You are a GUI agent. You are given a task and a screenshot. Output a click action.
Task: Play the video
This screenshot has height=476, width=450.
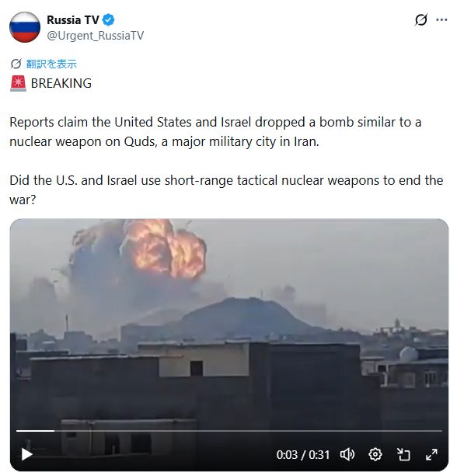[26, 454]
